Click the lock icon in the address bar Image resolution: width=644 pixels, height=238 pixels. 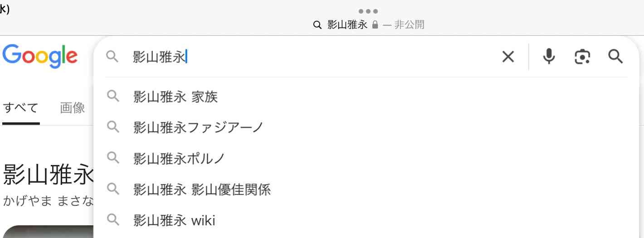pos(375,24)
